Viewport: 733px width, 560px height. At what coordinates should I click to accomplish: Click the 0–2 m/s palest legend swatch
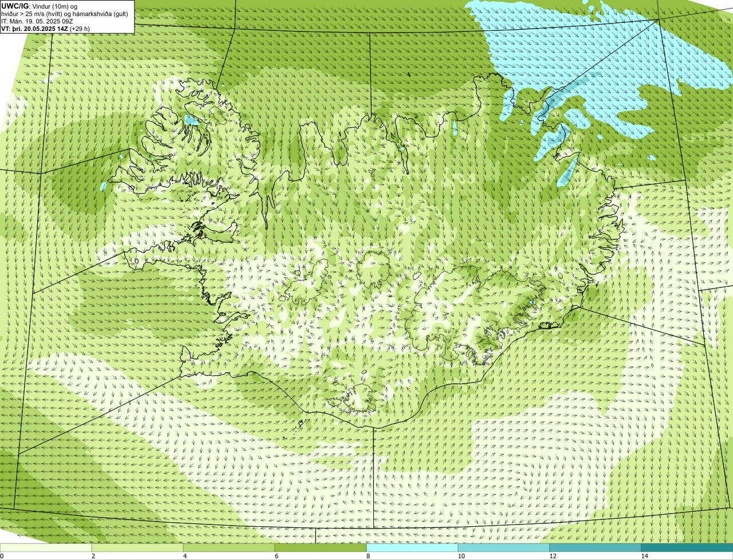(x=46, y=548)
